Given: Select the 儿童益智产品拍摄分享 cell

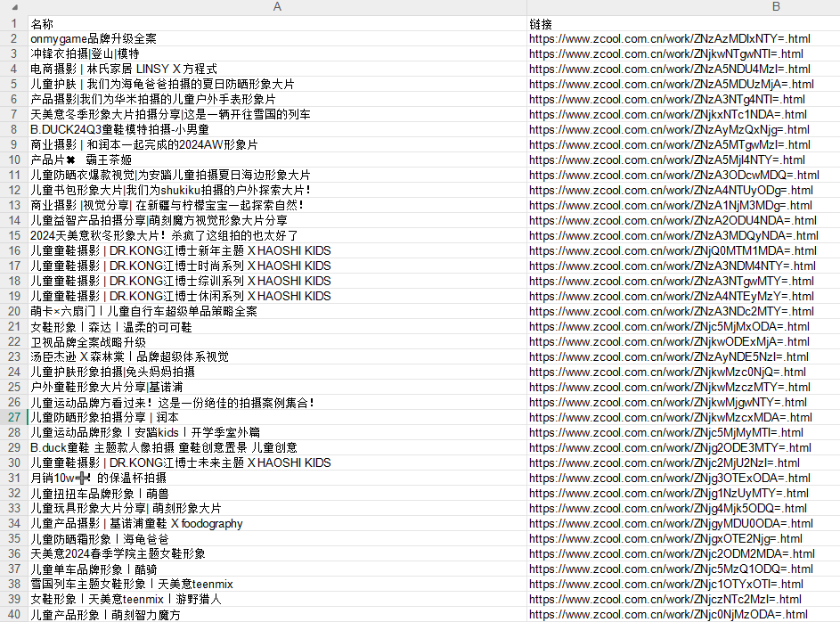Looking at the screenshot, I should [277, 220].
